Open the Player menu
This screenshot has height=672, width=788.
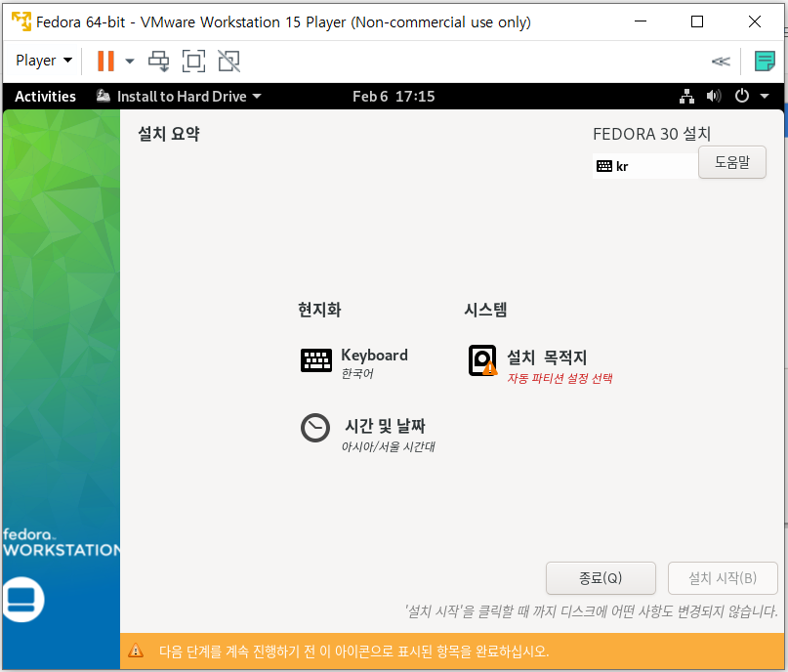coord(44,61)
